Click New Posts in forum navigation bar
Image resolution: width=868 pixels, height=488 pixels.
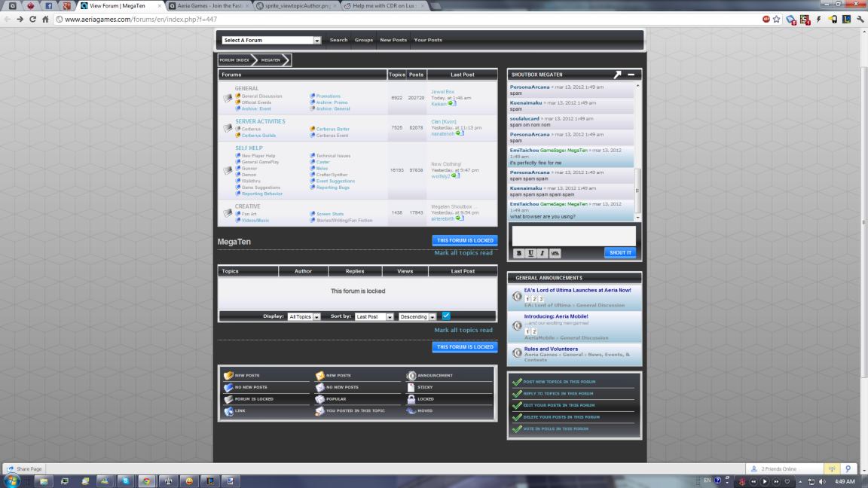coord(393,40)
